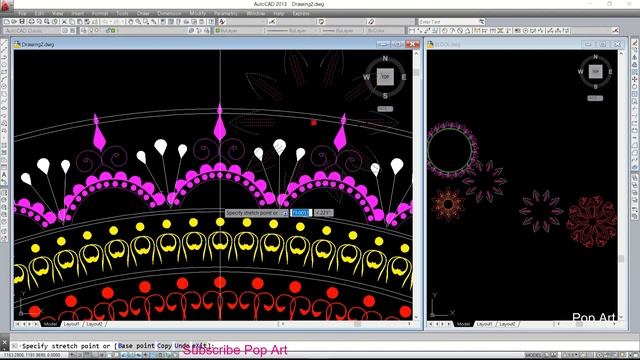Select the Move tool in Modify toolbar

pyautogui.click(x=635, y=80)
